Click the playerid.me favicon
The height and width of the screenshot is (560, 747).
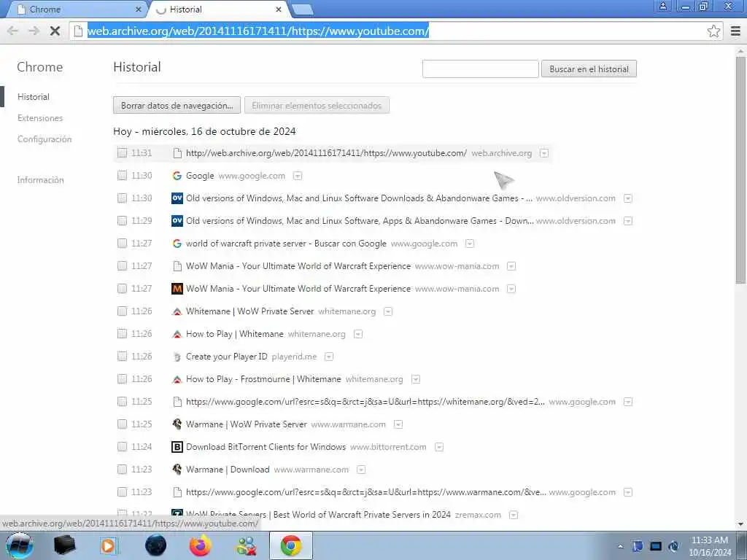click(x=177, y=357)
